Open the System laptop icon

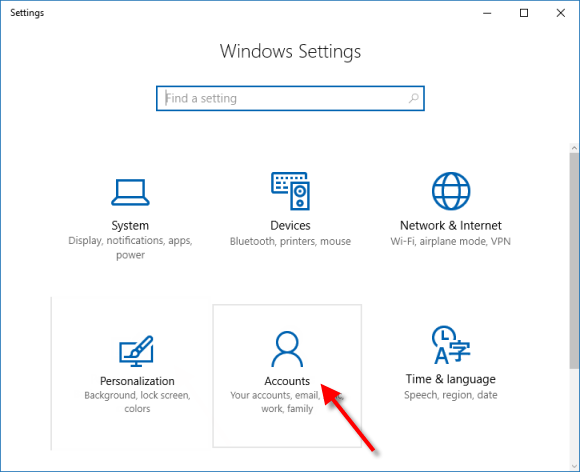pyautogui.click(x=130, y=192)
